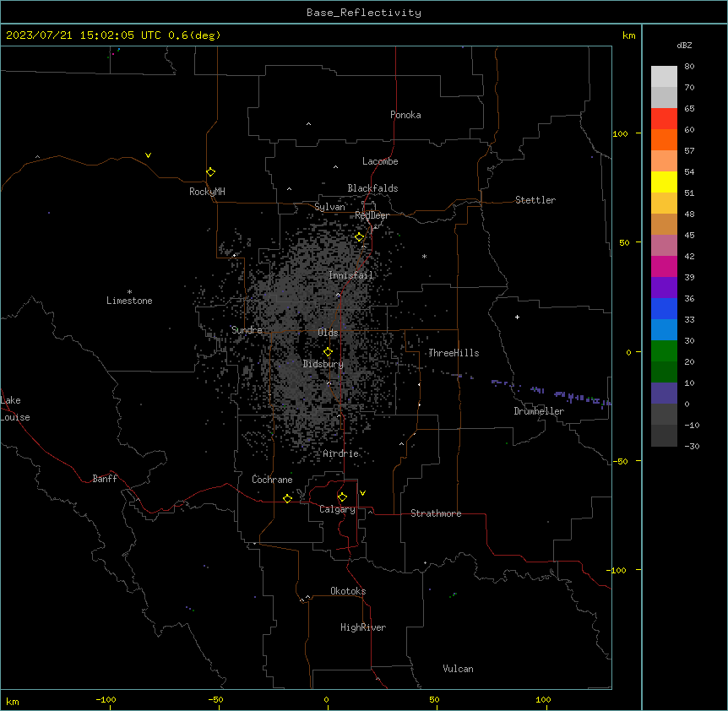Click the 0 km tick on the bottom axis
The height and width of the screenshot is (711, 728).
pos(326,699)
